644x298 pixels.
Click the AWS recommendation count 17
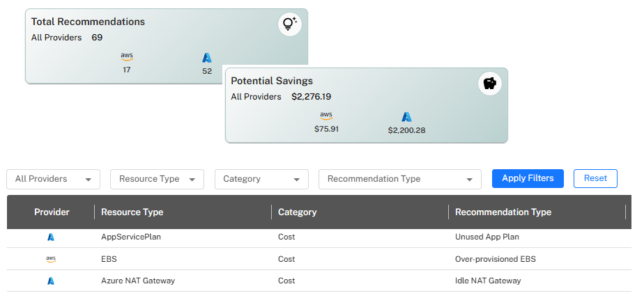click(x=127, y=70)
